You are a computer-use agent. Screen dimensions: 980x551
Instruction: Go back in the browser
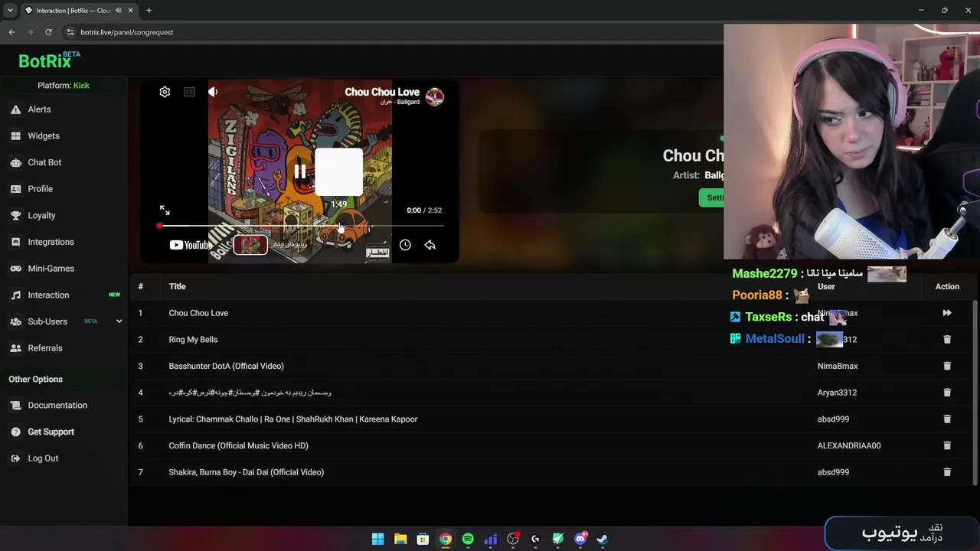[11, 32]
